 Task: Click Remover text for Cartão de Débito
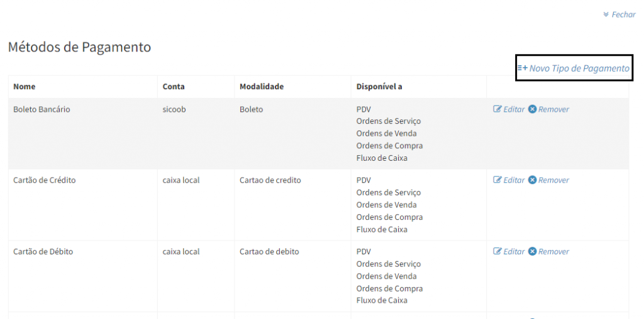(553, 252)
